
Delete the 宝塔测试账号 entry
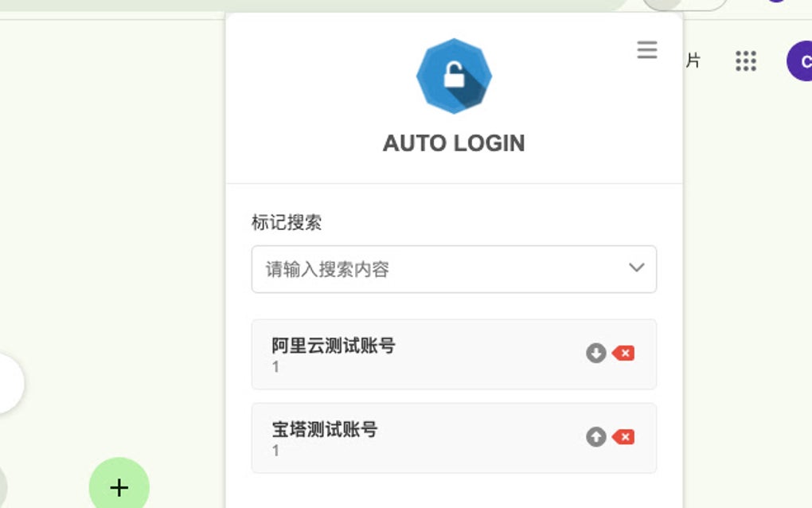click(623, 437)
